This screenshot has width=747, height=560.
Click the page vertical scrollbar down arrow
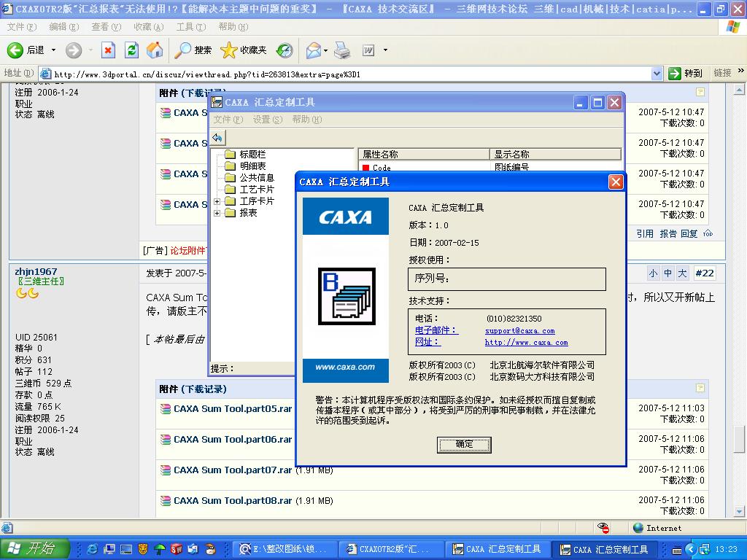(x=739, y=513)
